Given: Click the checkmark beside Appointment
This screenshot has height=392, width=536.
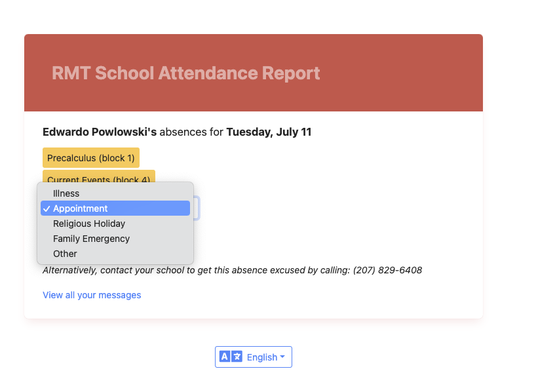Looking at the screenshot, I should pos(47,208).
